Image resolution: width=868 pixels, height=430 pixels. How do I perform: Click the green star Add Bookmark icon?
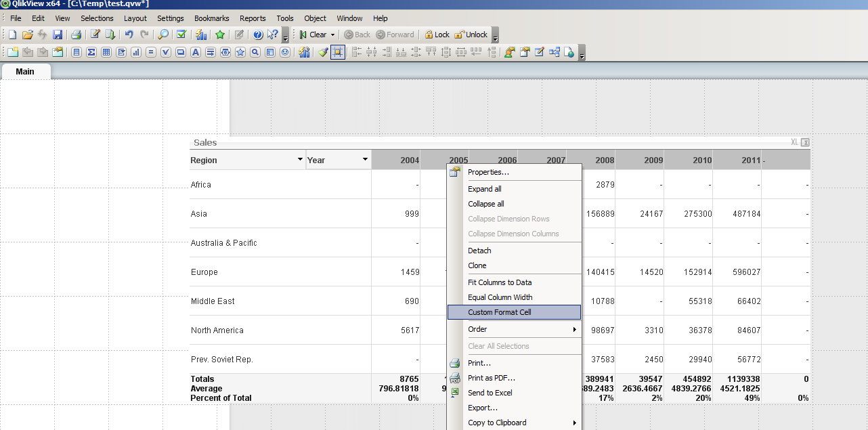[220, 35]
